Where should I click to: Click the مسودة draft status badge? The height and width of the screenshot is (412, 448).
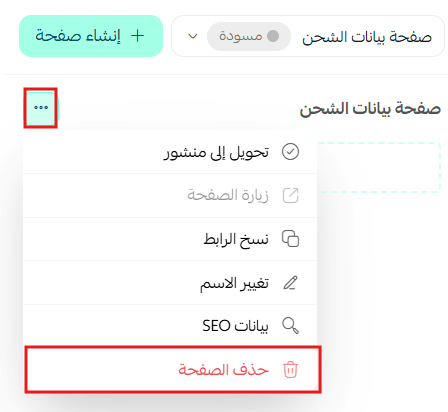249,36
